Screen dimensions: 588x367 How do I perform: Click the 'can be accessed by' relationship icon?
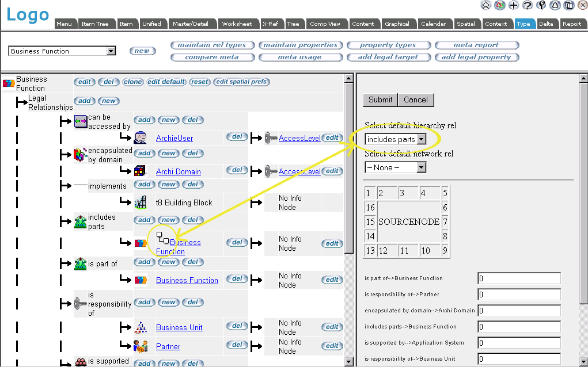[81, 121]
